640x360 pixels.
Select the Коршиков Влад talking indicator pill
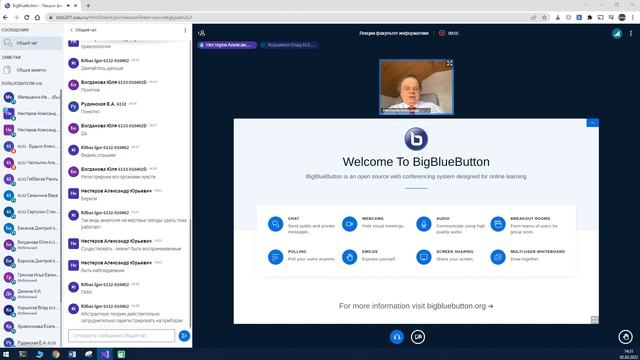289,45
